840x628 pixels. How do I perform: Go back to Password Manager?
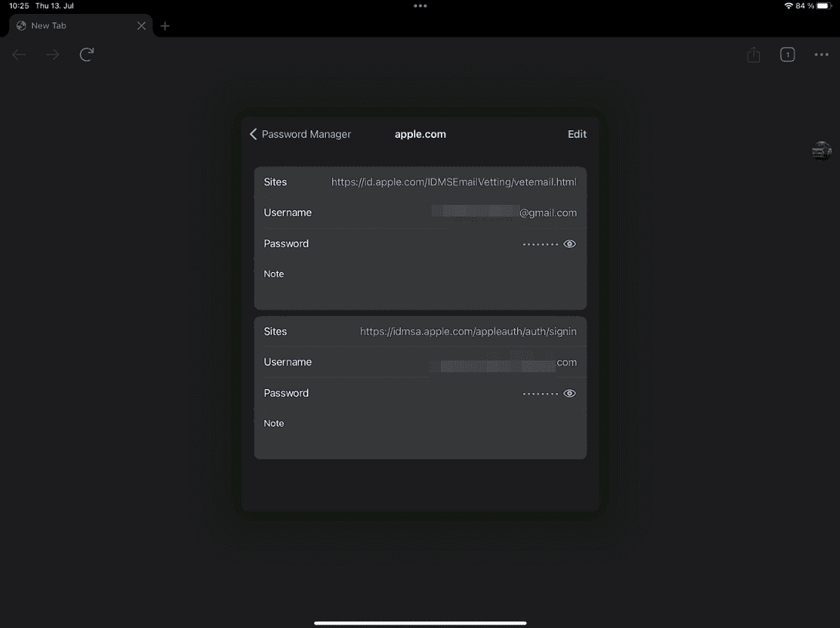point(300,134)
